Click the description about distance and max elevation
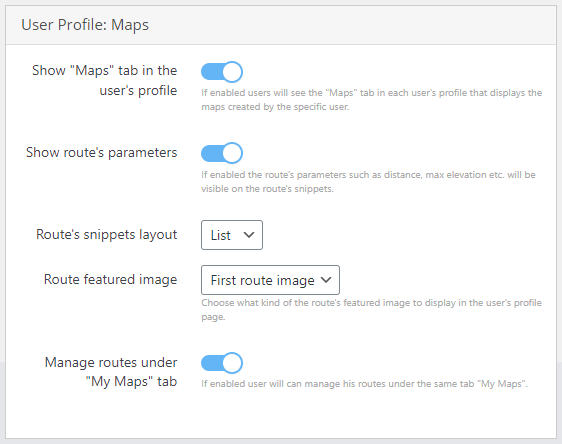Viewport: 562px width, 444px height. [368, 182]
